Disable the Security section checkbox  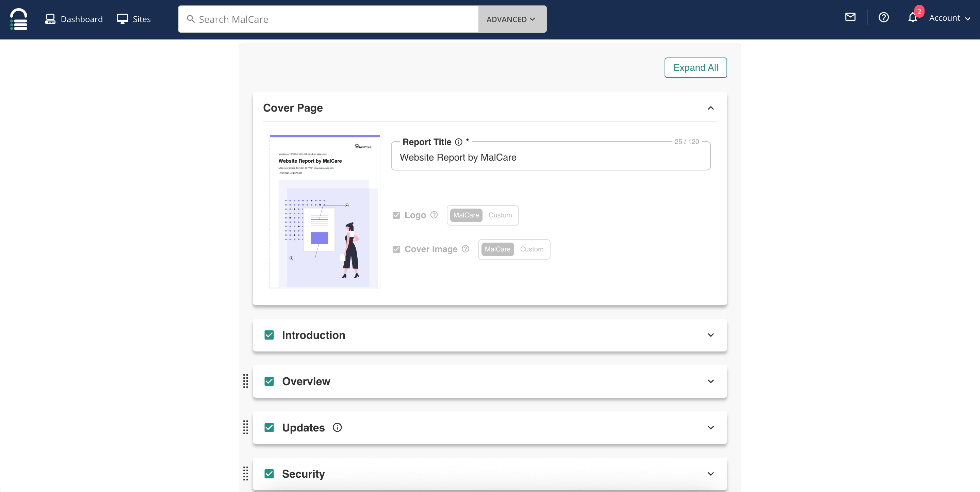click(x=269, y=474)
